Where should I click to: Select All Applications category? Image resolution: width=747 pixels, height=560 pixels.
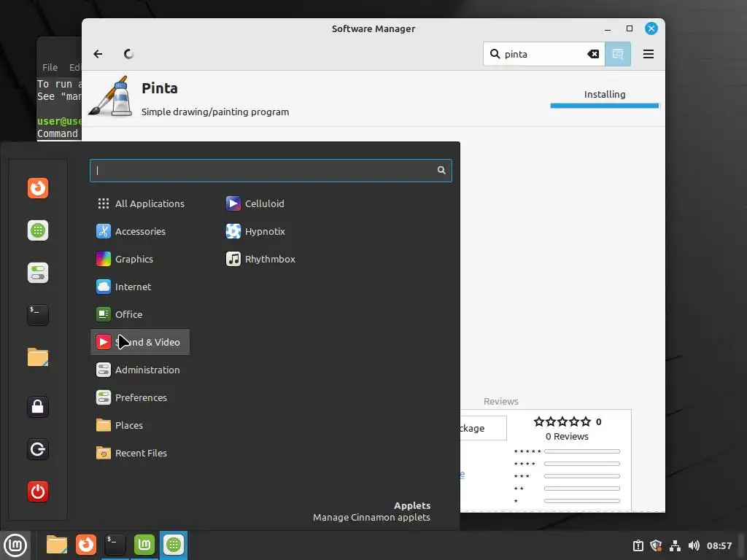click(x=140, y=204)
